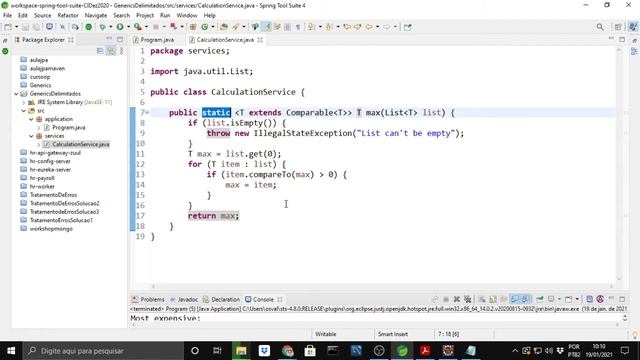Collapse the application package node
Viewport: 640px width, 360px height.
point(31,119)
